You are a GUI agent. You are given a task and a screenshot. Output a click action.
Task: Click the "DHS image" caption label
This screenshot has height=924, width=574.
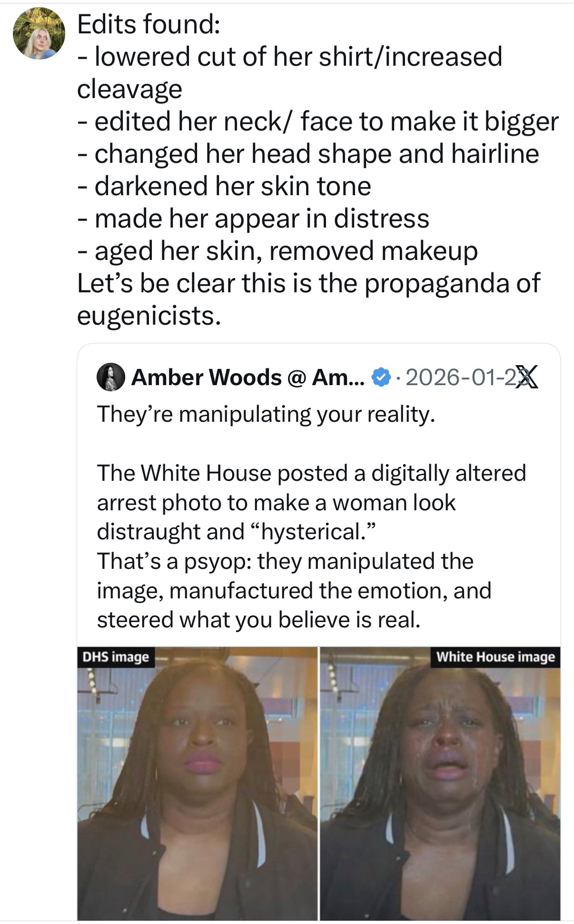pyautogui.click(x=116, y=657)
